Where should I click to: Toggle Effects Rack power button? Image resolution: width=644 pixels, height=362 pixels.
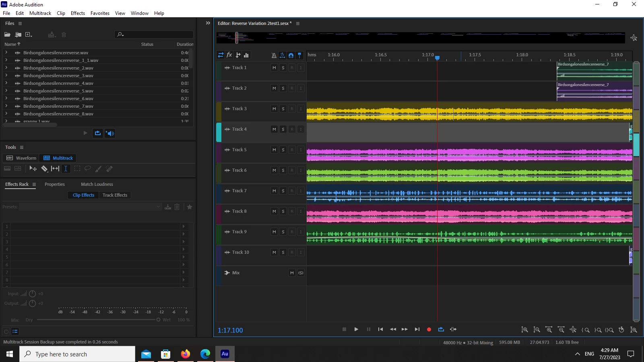[x=6, y=331]
